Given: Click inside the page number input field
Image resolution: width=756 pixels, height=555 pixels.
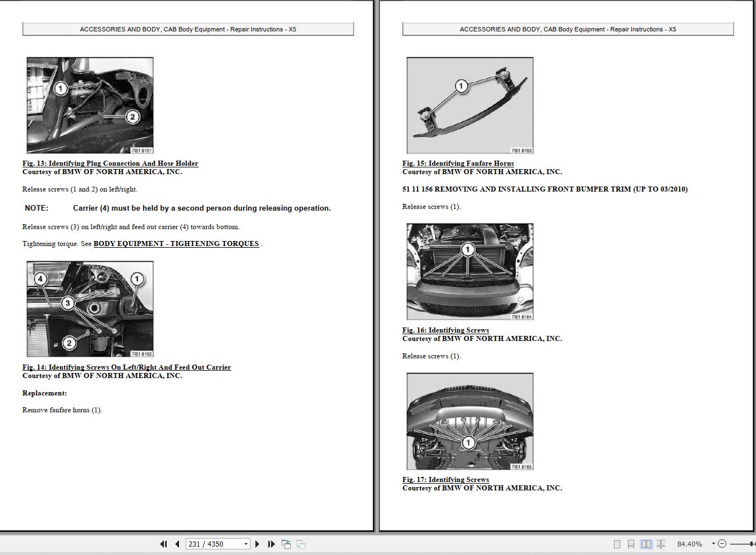Looking at the screenshot, I should (213, 544).
